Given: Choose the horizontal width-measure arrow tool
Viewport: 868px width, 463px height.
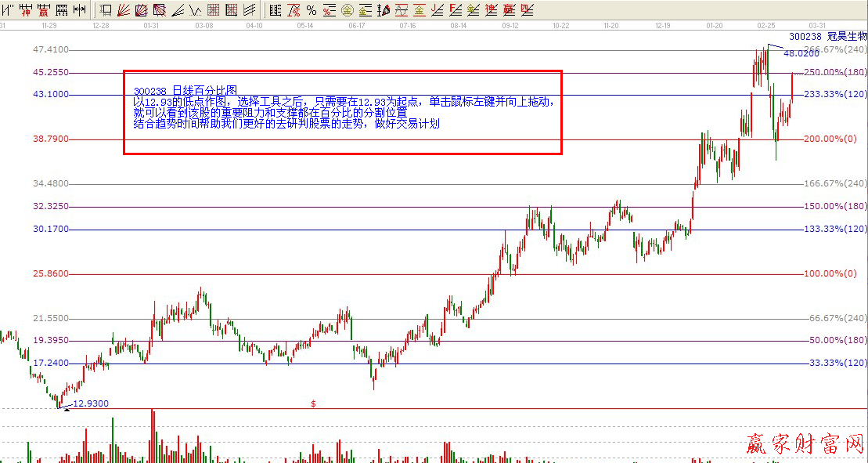Looking at the screenshot, I should tap(79, 10).
